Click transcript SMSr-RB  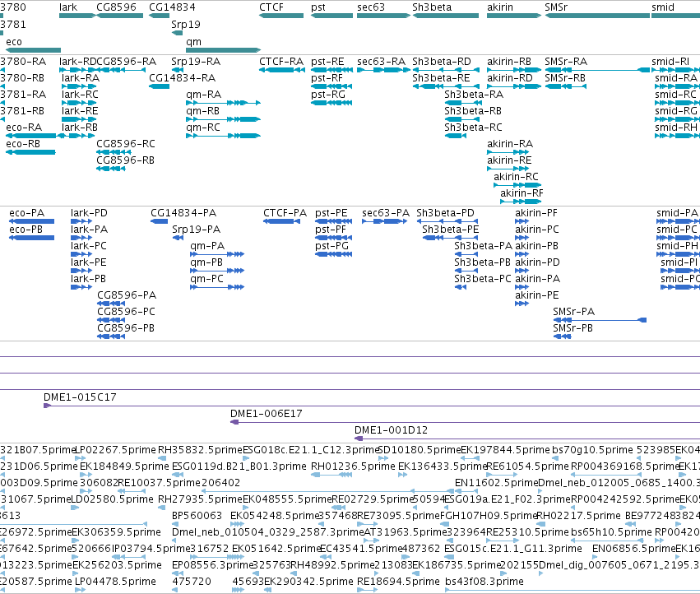coord(565,86)
